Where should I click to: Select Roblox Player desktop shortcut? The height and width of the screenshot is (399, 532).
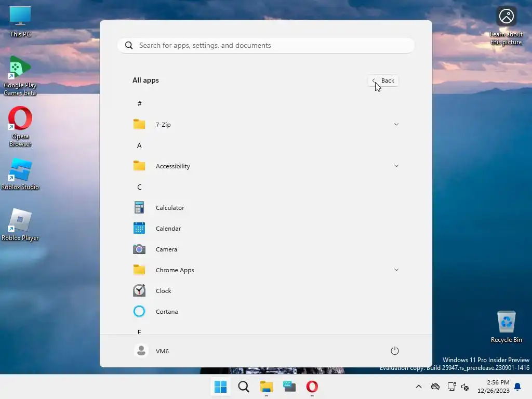(x=20, y=224)
